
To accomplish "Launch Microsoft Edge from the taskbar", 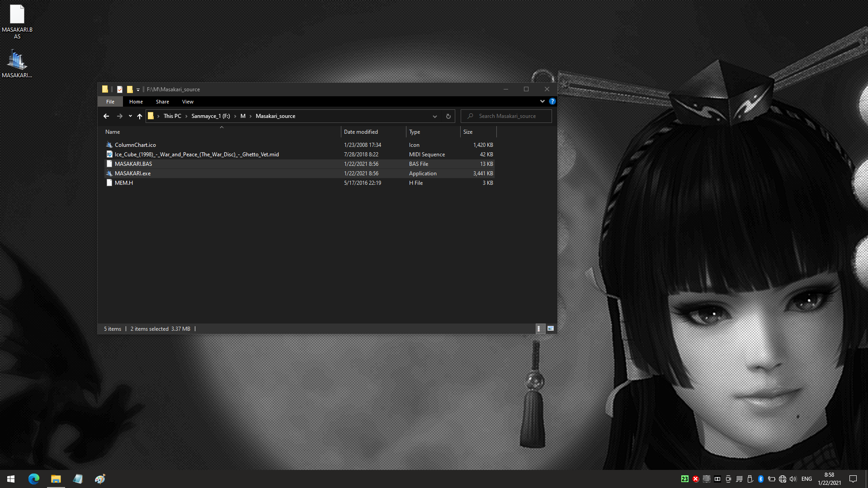I will point(34,479).
